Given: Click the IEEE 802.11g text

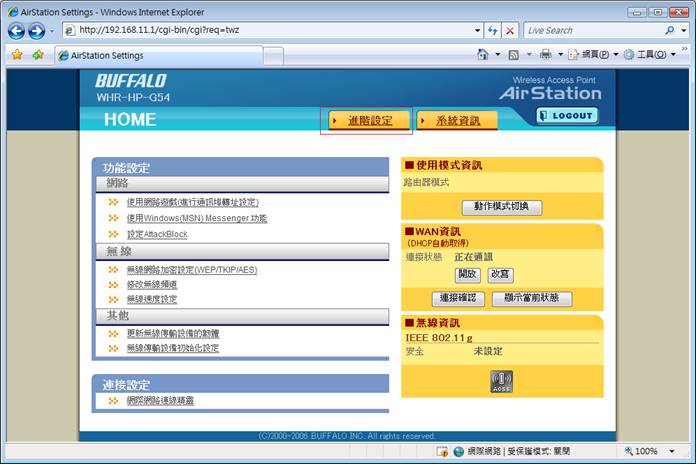Looking at the screenshot, I should (439, 338).
